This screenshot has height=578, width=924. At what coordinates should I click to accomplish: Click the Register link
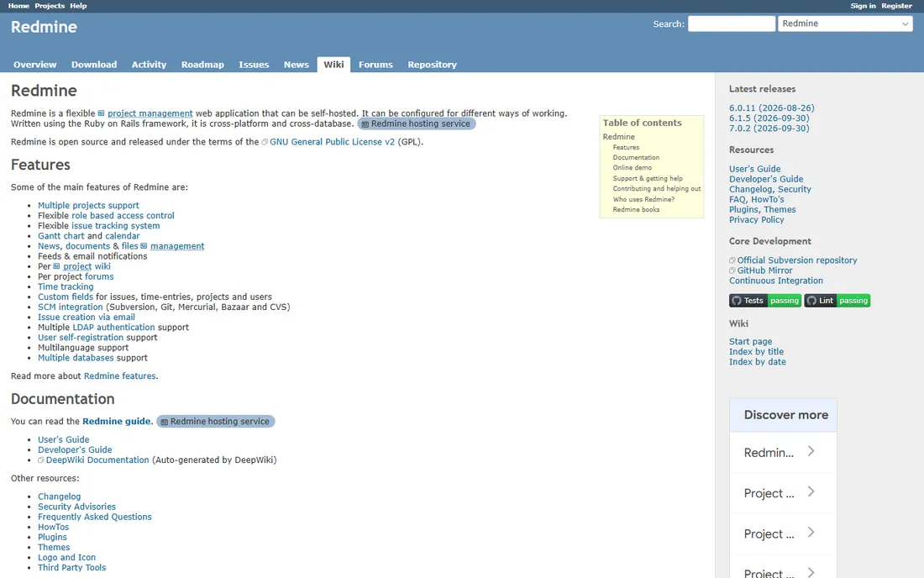(897, 6)
